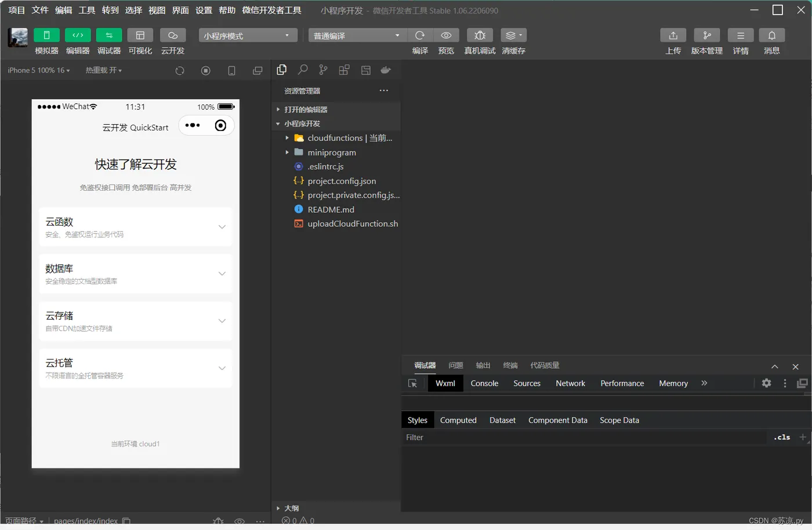Viewport: 812px width, 530px height.
Task: Click the compile refresh icon
Action: click(420, 35)
